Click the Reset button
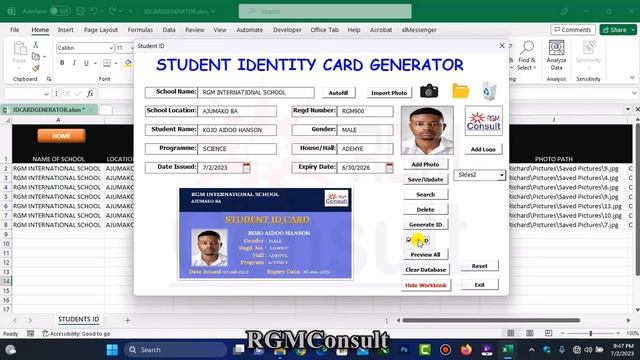Viewport: 640px width, 360px height. pos(480,266)
